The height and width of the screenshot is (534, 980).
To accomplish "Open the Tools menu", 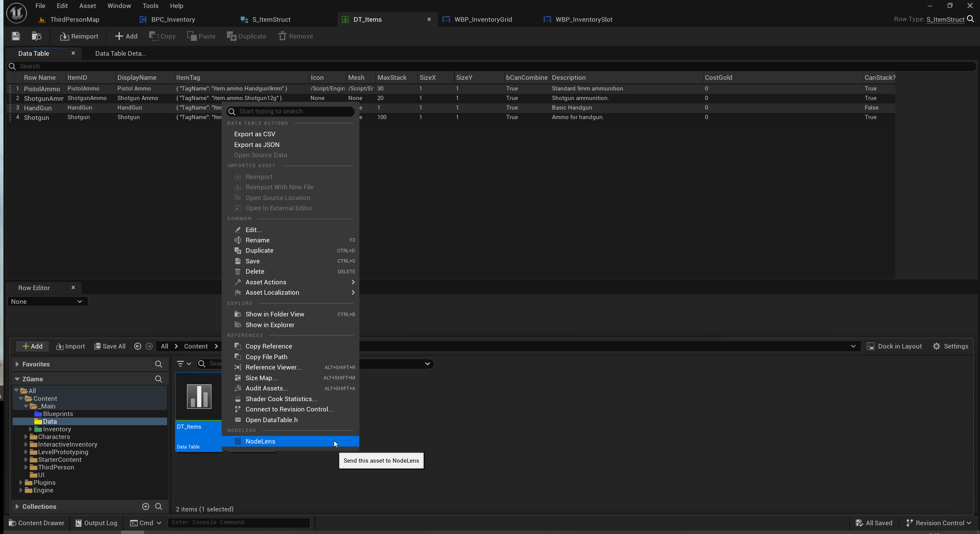I will tap(150, 6).
